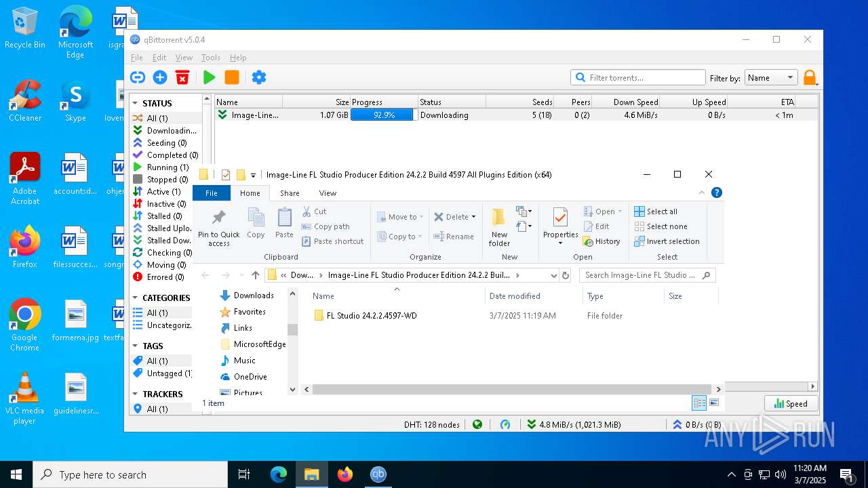Open the Delete dropdown arrow
868x488 pixels.
(x=473, y=217)
